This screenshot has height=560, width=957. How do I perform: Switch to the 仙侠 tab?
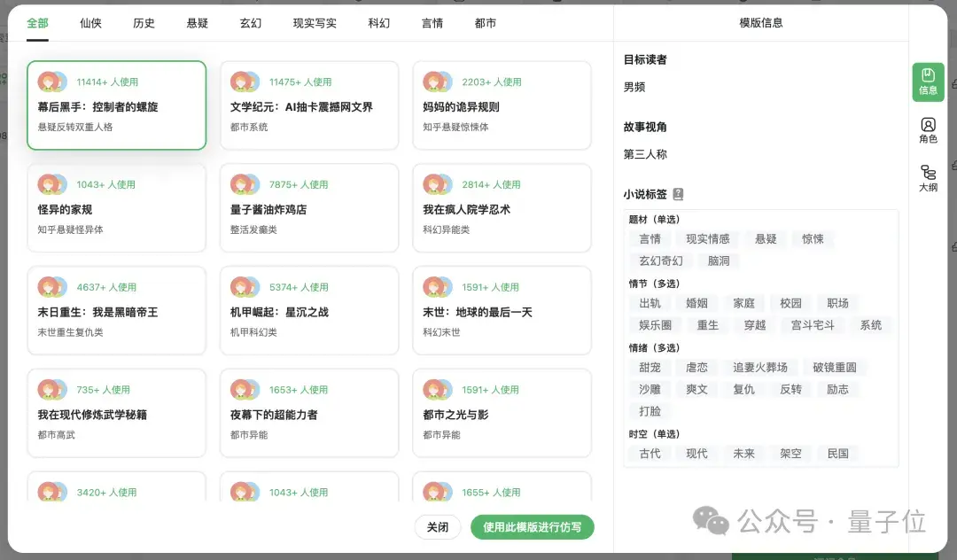89,22
